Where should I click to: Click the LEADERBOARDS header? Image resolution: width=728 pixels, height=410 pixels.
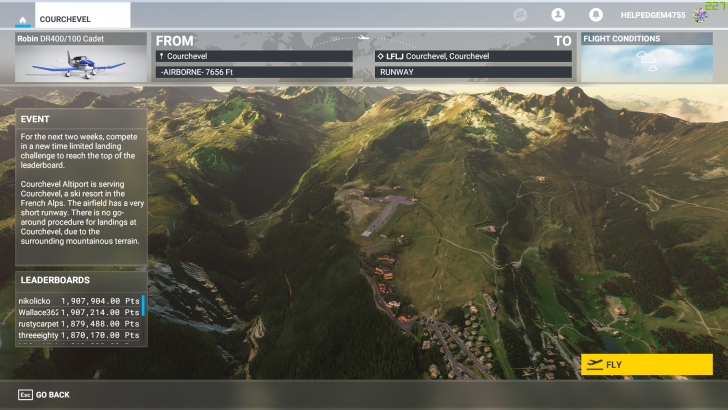[81, 280]
